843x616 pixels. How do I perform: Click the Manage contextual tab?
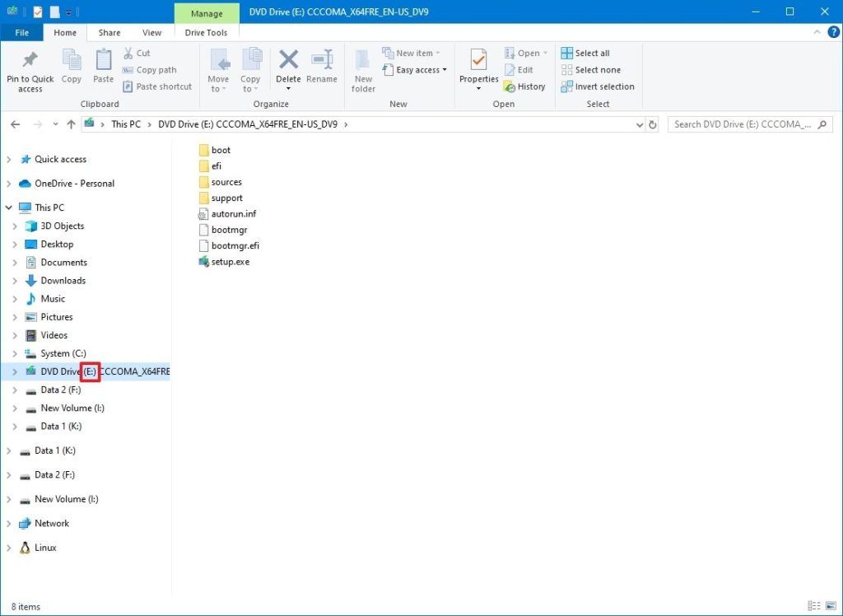[x=207, y=13]
